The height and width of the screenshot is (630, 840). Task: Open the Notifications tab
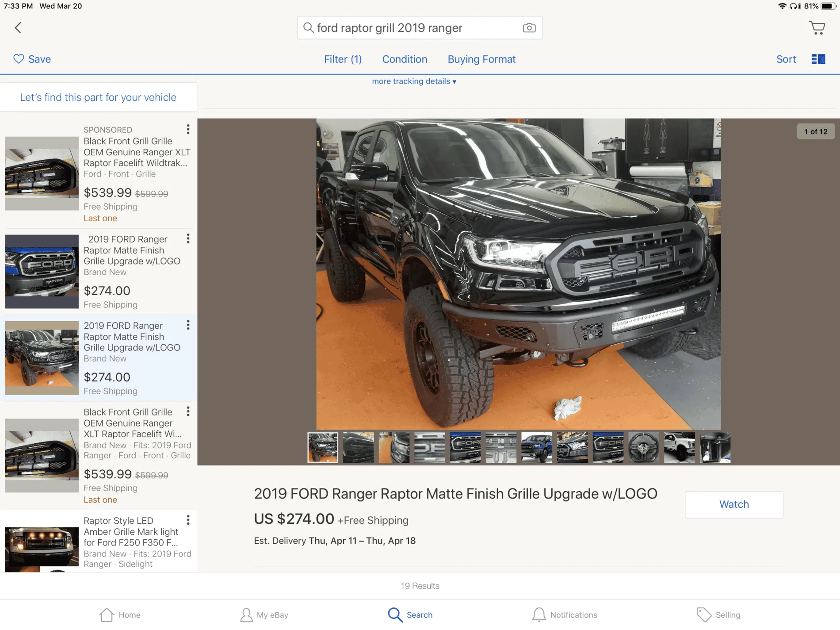pyautogui.click(x=565, y=615)
